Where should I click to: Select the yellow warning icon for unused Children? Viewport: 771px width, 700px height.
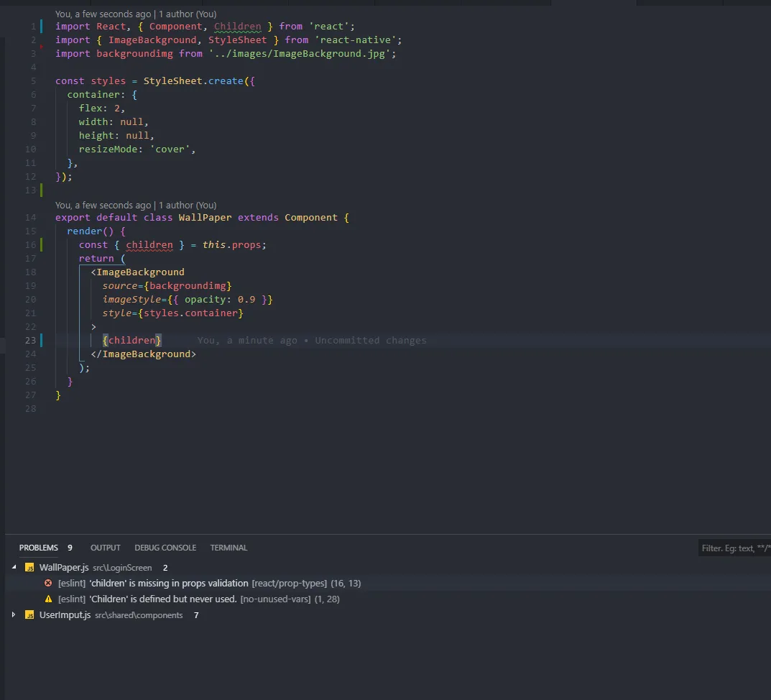(x=48, y=599)
